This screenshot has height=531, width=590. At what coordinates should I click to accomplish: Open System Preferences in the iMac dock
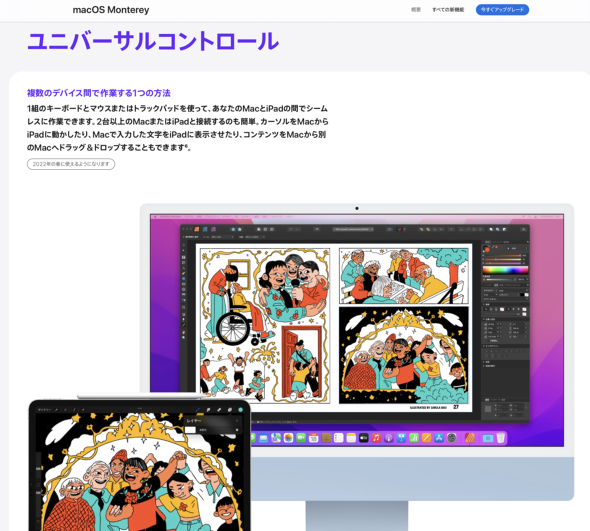pos(452,438)
